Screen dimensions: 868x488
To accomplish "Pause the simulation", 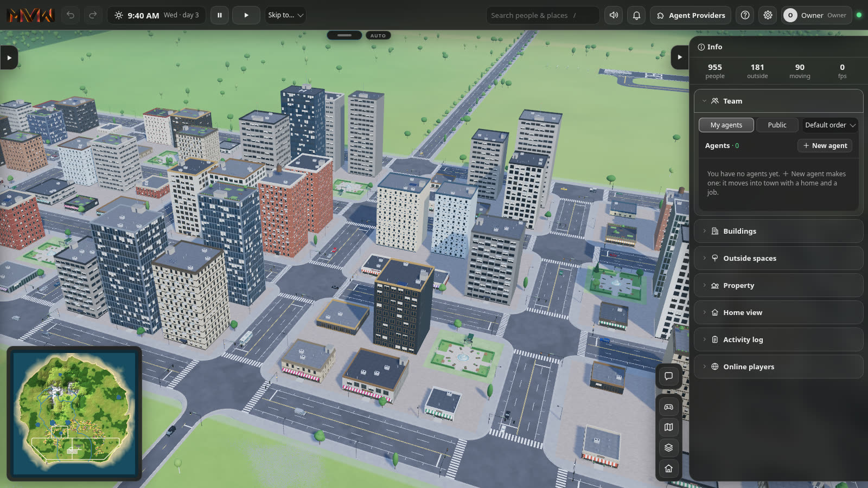I will (x=220, y=15).
